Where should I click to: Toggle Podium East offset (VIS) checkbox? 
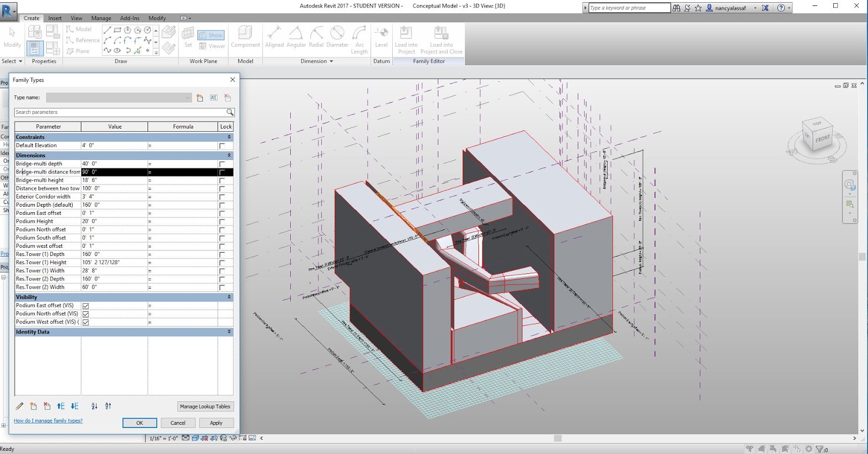click(x=86, y=306)
